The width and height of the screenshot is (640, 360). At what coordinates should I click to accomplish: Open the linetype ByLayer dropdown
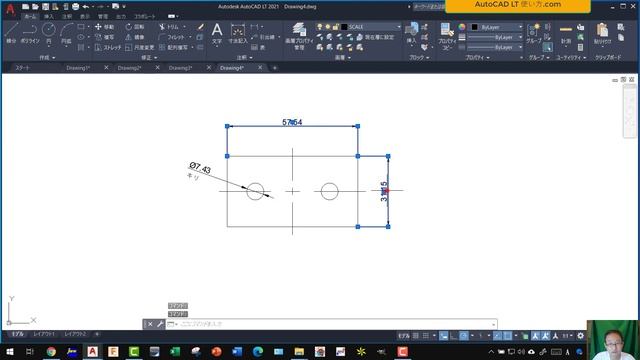496,47
